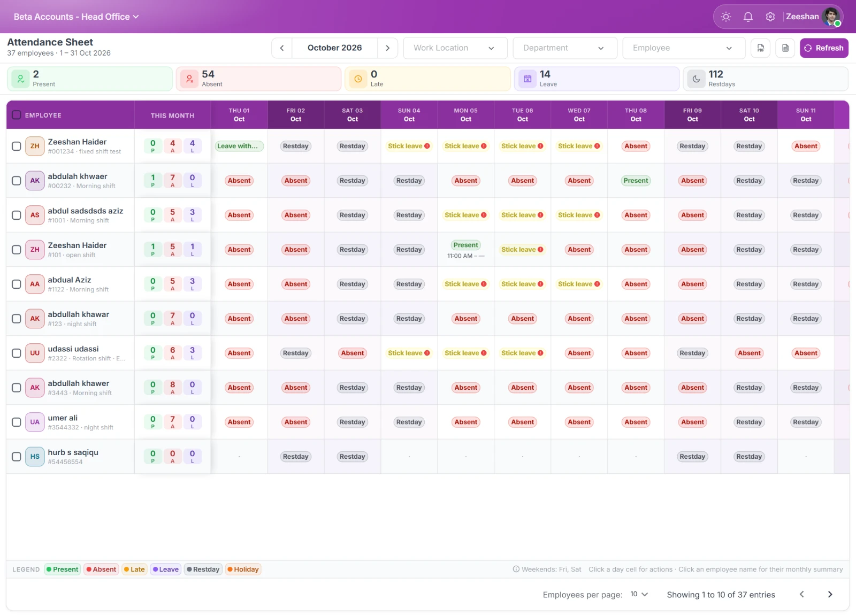Screen dimensions: 856x616
Task: Click the FRI 09 Oct column header
Action: point(693,115)
